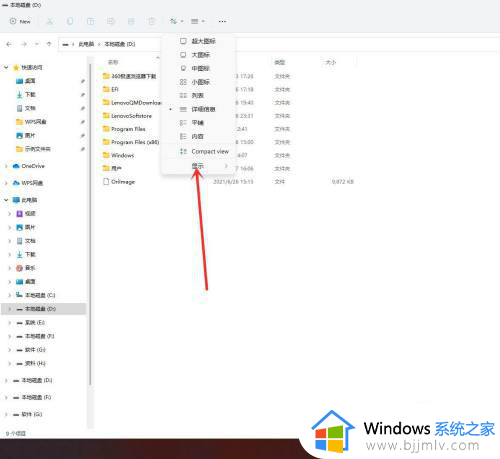Select 大图标 view option
The image size is (500, 459).
pos(198,55)
